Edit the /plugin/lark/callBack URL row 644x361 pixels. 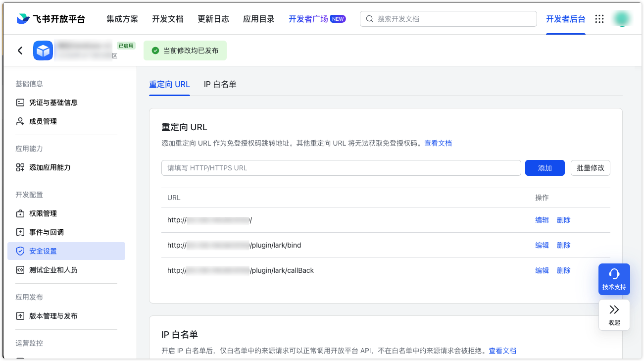coord(542,270)
